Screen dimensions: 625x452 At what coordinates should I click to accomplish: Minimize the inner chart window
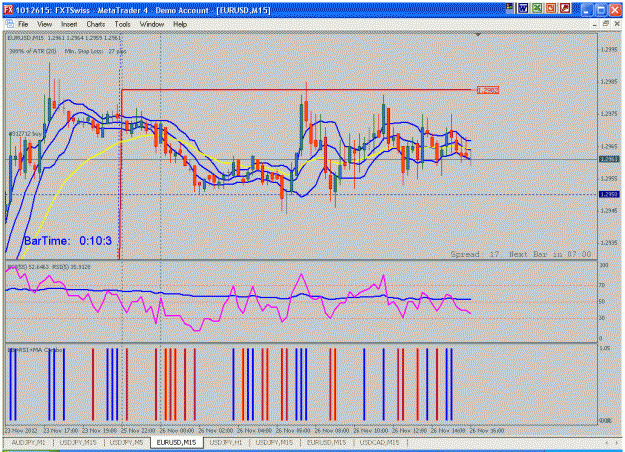tap(594, 24)
